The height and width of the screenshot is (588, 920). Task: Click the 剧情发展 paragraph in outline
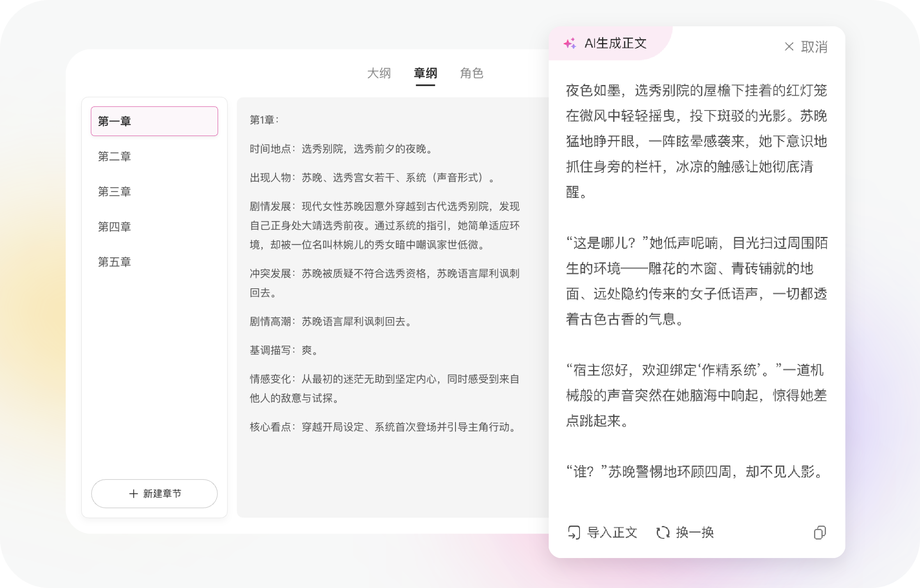385,225
